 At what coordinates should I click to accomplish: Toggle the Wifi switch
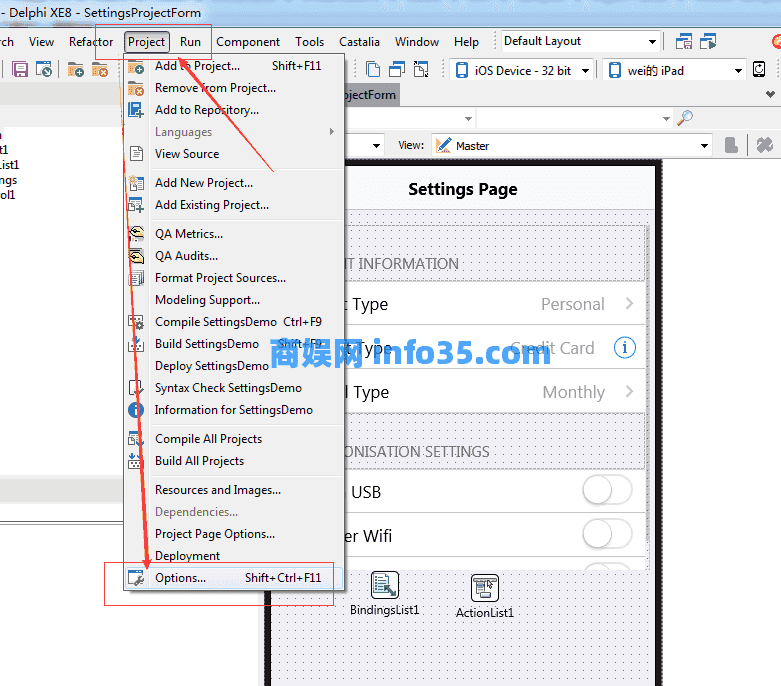pyautogui.click(x=607, y=535)
